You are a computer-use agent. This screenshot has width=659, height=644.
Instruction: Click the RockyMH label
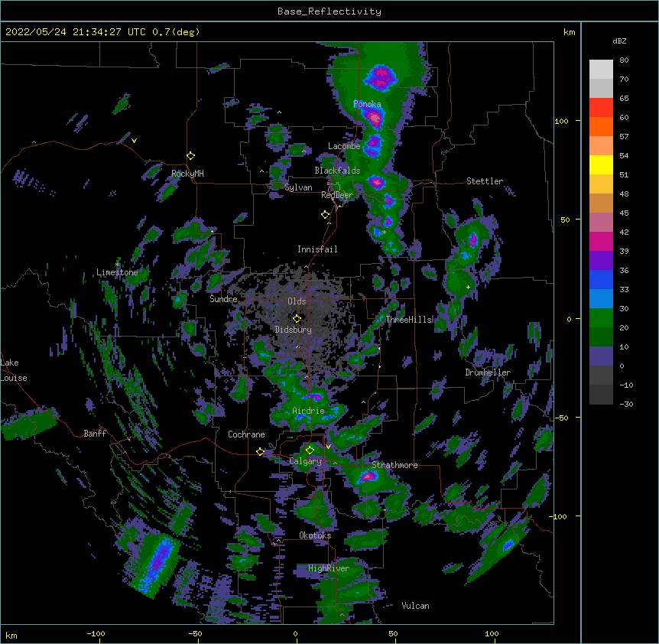click(187, 174)
